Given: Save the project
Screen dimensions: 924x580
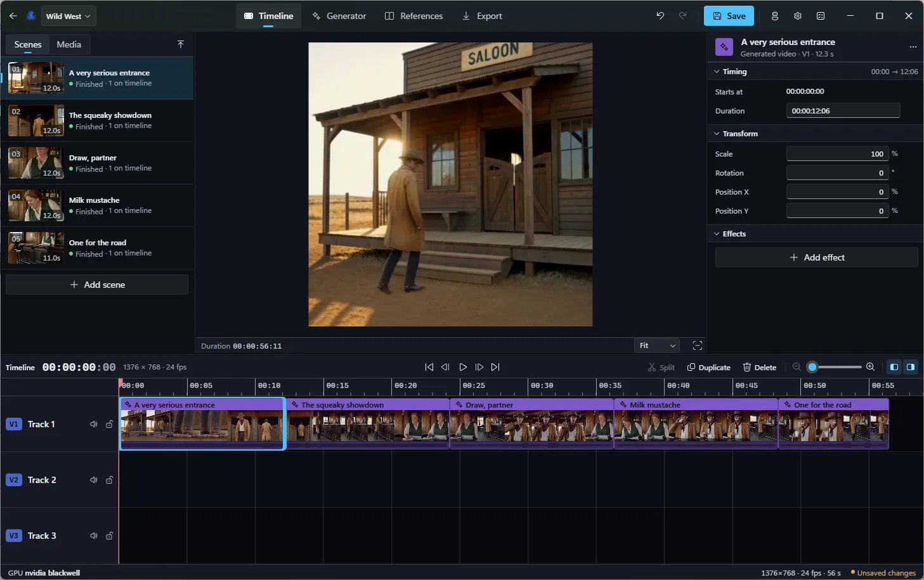Looking at the screenshot, I should (x=729, y=16).
